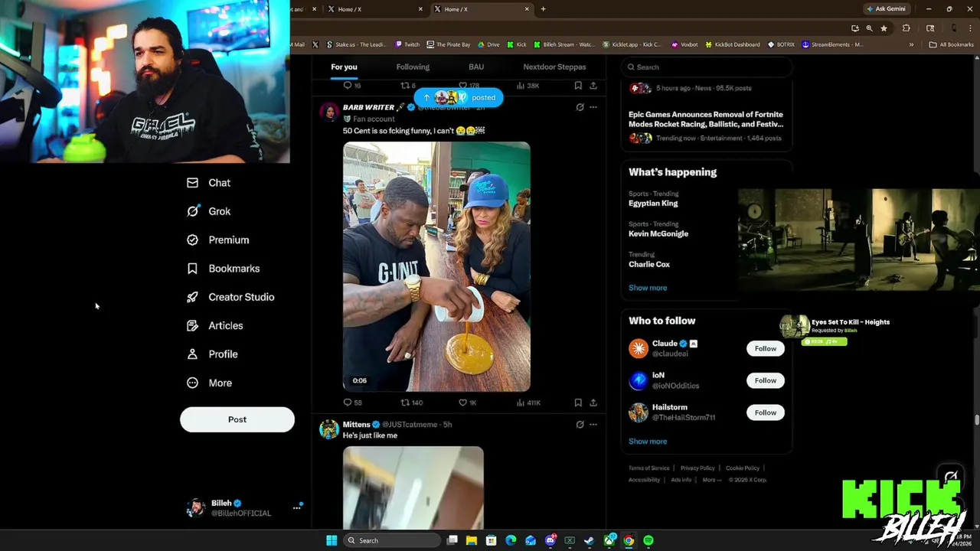The image size is (980, 551).
Task: Switch to the For you tab
Action: coord(344,67)
